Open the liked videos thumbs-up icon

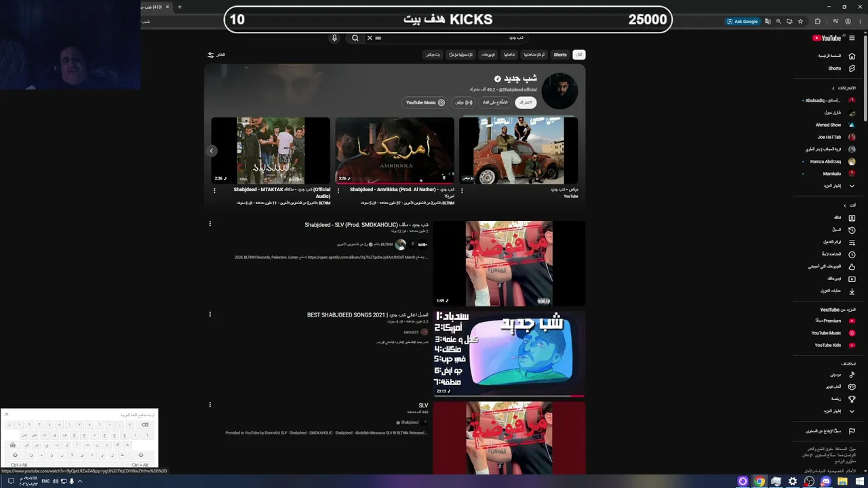click(x=852, y=266)
